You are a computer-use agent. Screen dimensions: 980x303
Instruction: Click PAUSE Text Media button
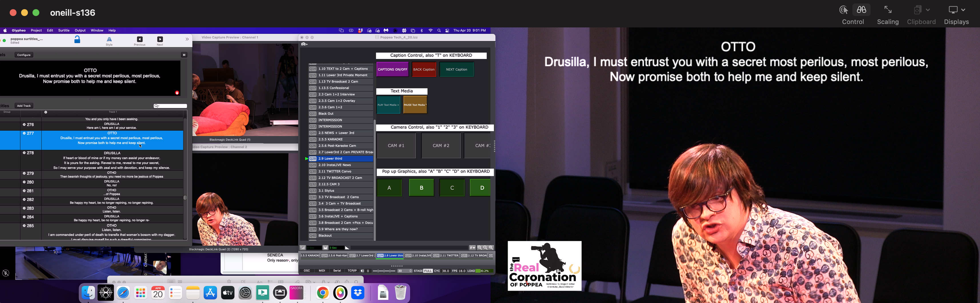click(x=415, y=105)
